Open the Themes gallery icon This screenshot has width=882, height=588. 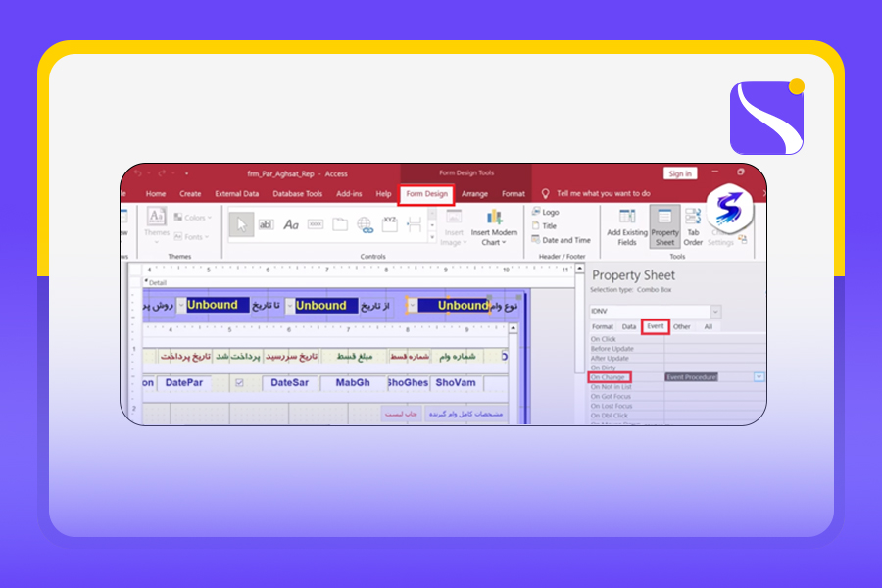click(x=156, y=216)
